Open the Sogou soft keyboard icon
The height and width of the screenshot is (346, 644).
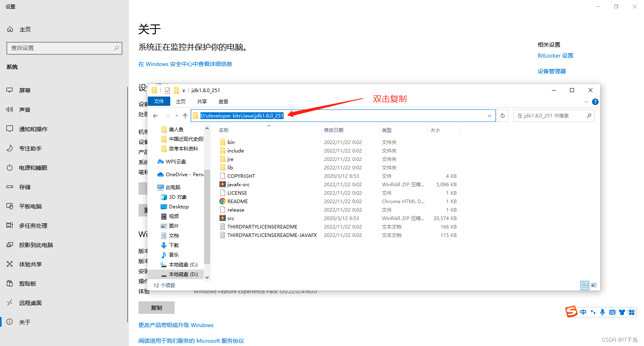612,312
